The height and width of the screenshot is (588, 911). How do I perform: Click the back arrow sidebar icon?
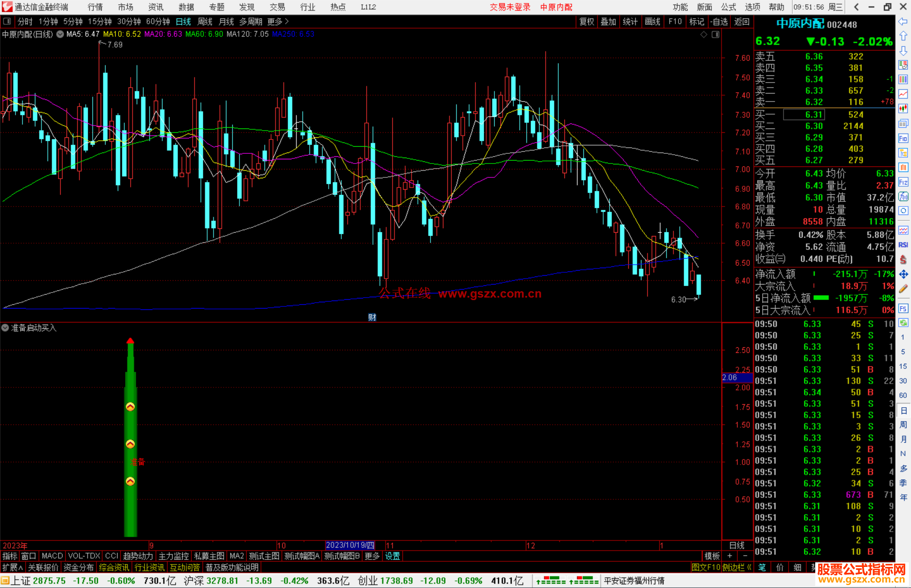903,22
